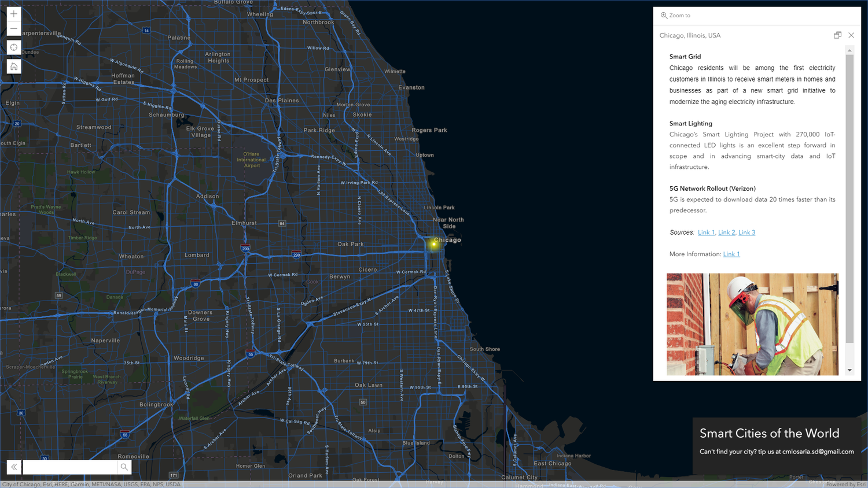
Task: Dock the Chicago popup using the dock icon
Action: point(837,35)
